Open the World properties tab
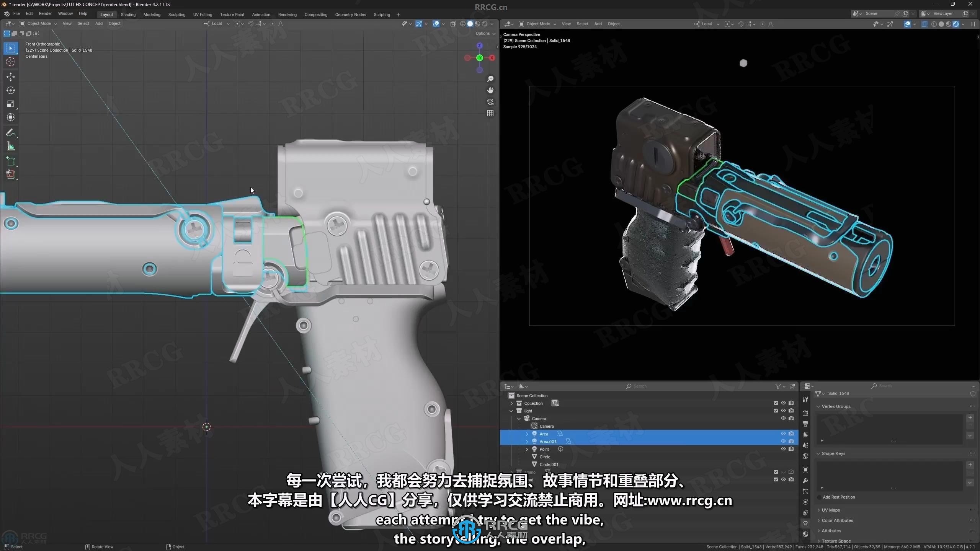 (x=805, y=456)
